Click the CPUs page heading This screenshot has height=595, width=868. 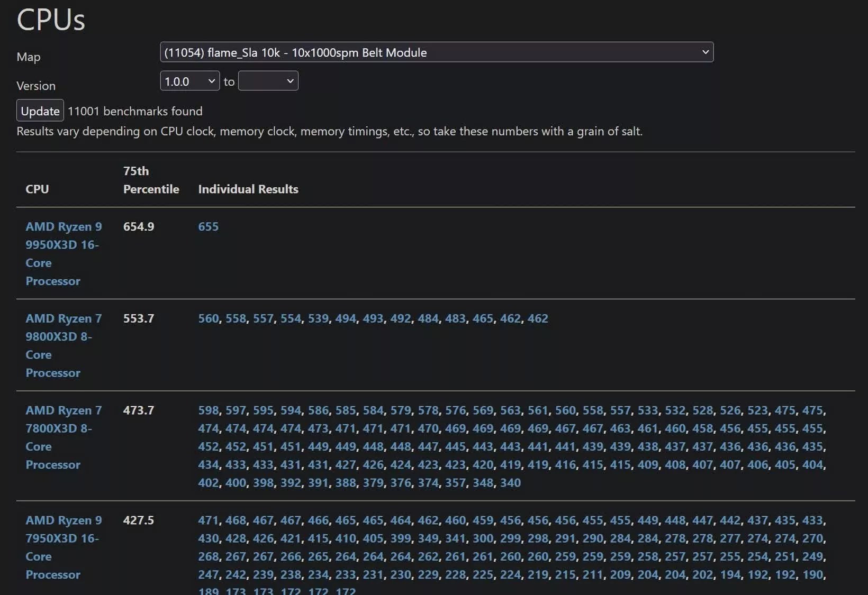(51, 20)
